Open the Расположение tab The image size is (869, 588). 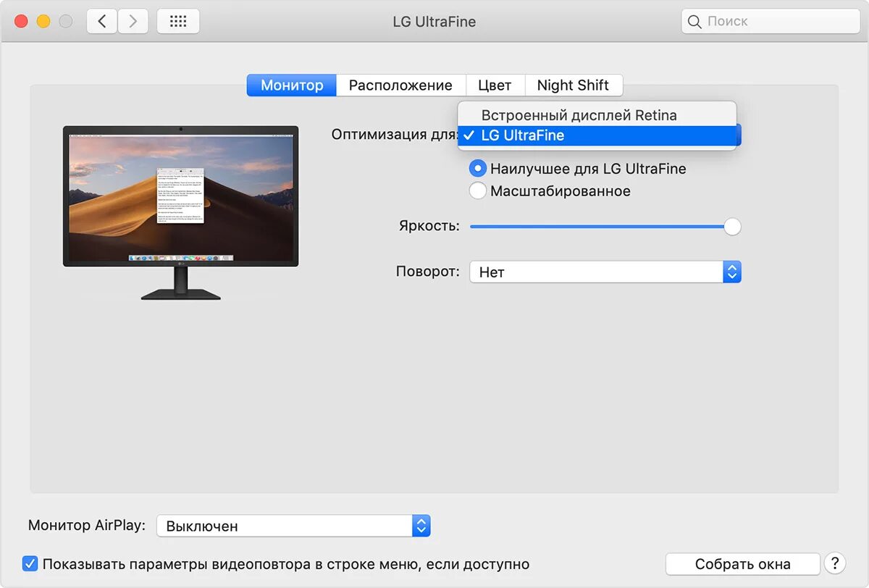tap(400, 85)
